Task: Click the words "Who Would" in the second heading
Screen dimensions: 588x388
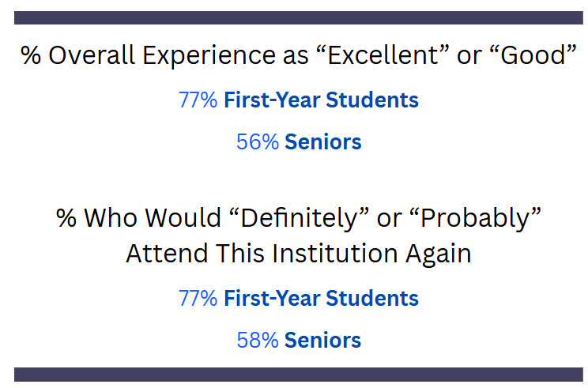Action: click(x=152, y=218)
